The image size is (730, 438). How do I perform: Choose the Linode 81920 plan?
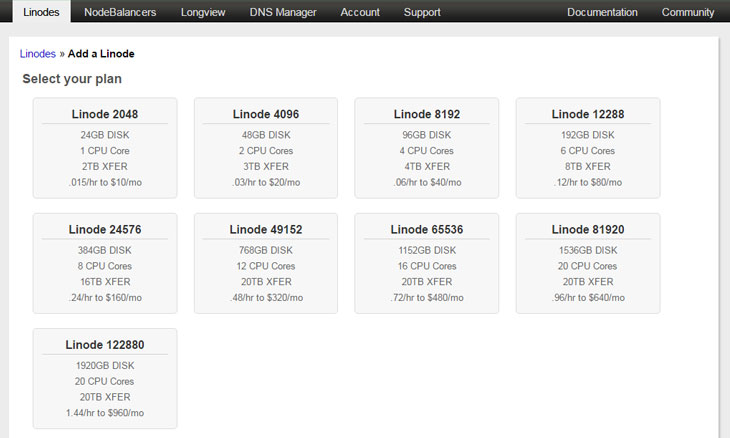[588, 263]
